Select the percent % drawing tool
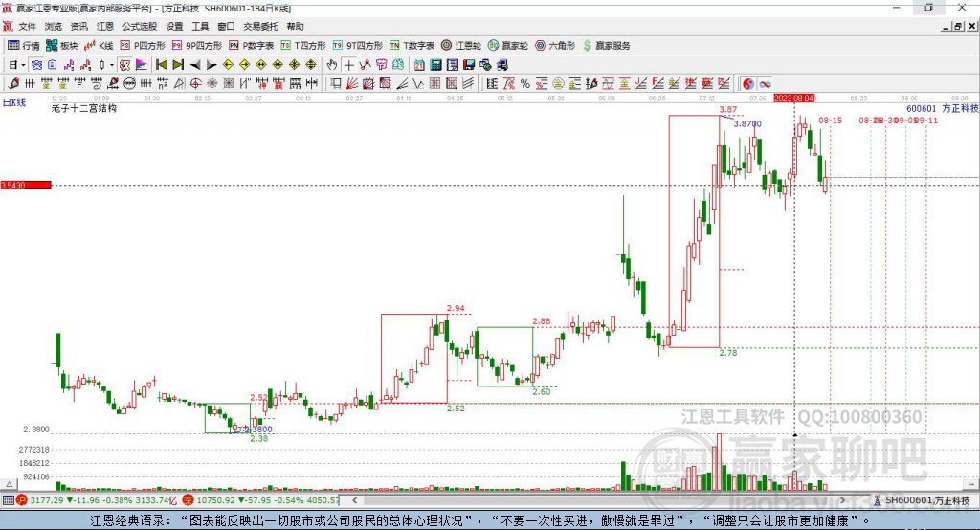Viewport: 980px width, 530px height. [525, 84]
